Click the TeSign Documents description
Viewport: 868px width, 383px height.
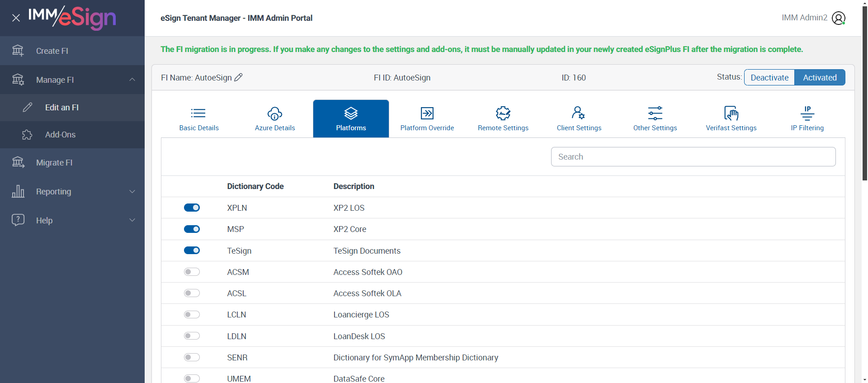pos(367,251)
